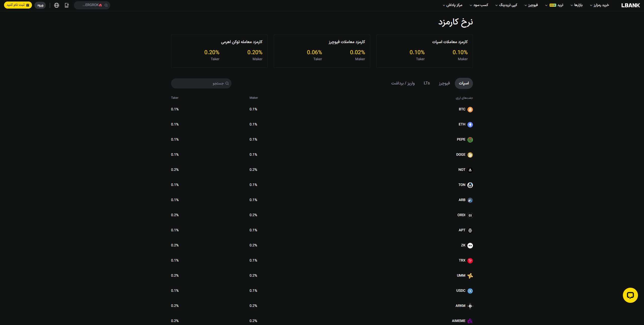The width and height of the screenshot is (644, 325).
Task: Click the DOGE coin icon
Action: 470,155
